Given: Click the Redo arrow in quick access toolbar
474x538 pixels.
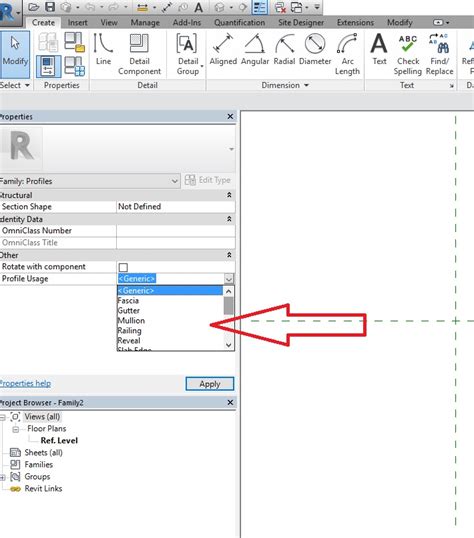Looking at the screenshot, I should click(113, 7).
